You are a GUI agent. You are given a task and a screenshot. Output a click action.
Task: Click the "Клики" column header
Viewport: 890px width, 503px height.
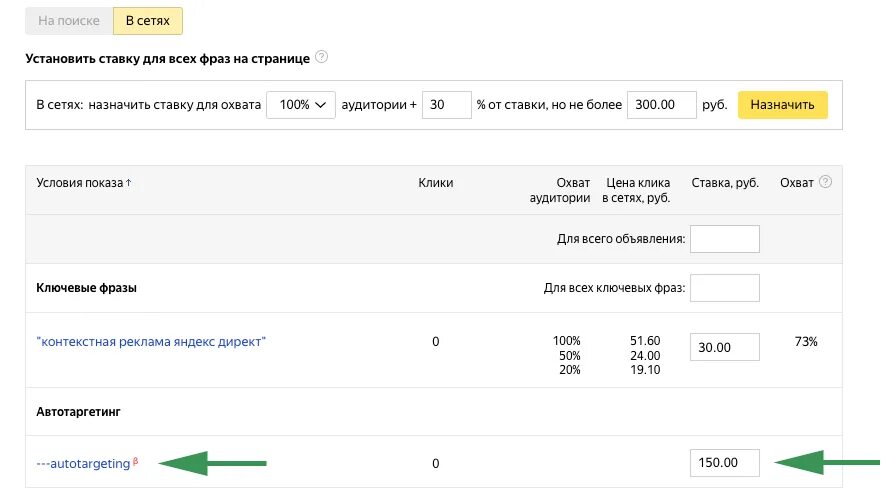click(x=435, y=183)
